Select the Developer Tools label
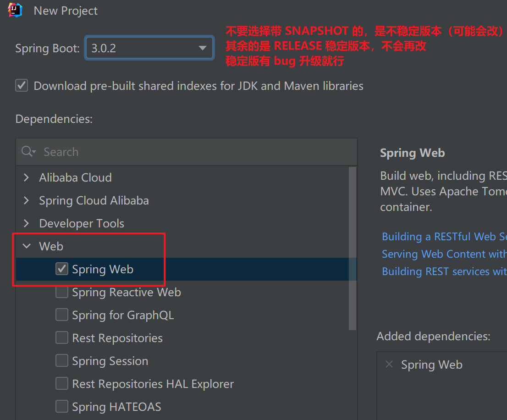Image resolution: width=507 pixels, height=420 pixels. click(x=82, y=223)
